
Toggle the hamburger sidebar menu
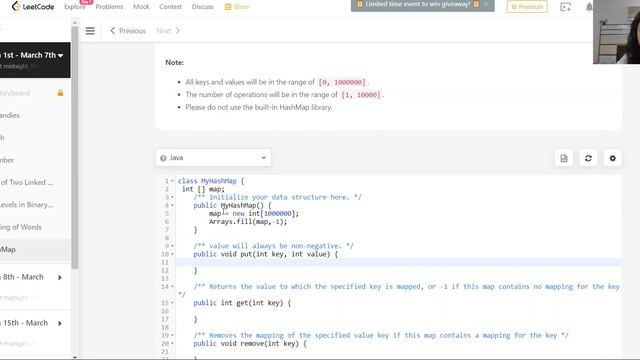pyautogui.click(x=90, y=31)
